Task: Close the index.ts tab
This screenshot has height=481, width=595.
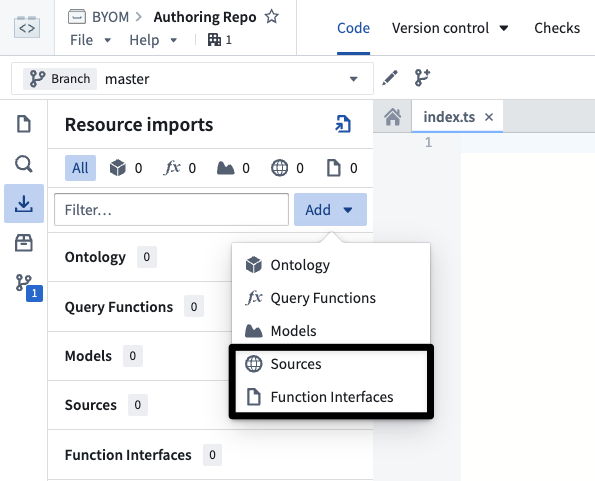Action: 489,117
